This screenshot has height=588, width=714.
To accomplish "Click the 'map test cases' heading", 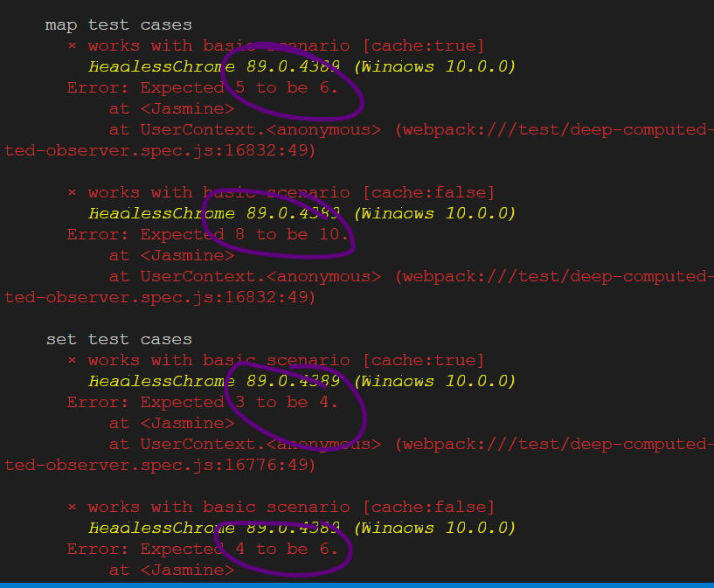I will coord(118,25).
